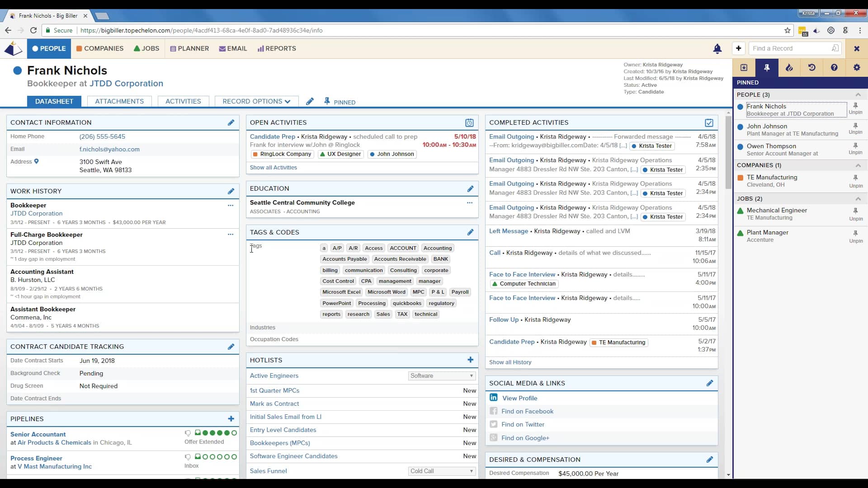Image resolution: width=868 pixels, height=488 pixels.
Task: Edit Social Media & Links section
Action: [709, 383]
